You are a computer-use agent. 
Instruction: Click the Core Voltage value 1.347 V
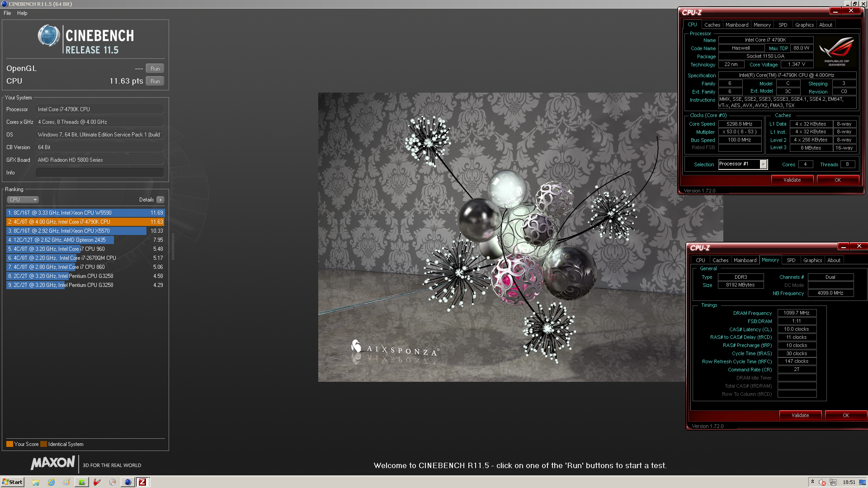point(797,65)
